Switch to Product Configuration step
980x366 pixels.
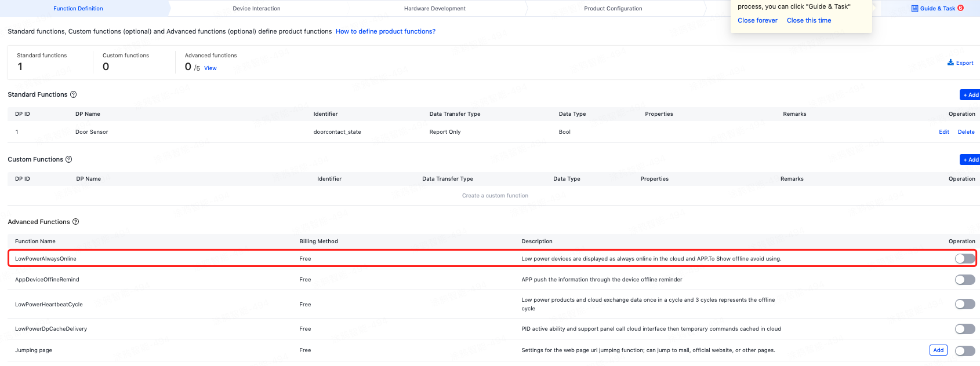point(612,9)
